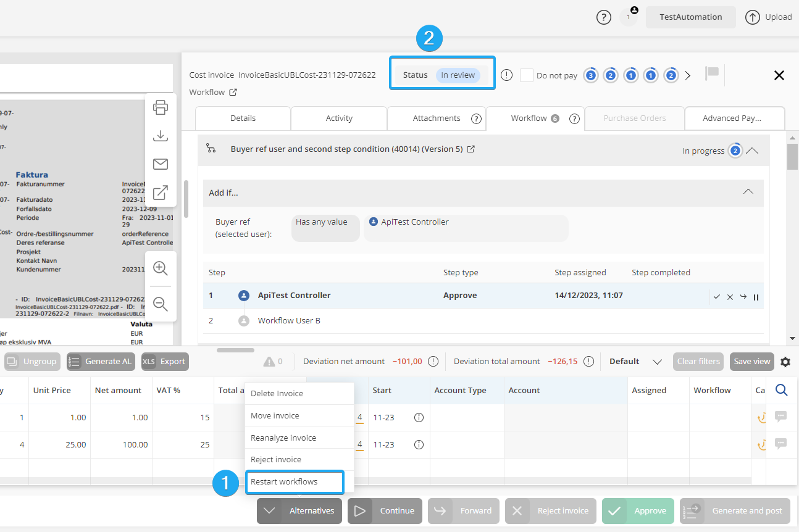
Task: Click the green Approve button
Action: click(x=638, y=511)
